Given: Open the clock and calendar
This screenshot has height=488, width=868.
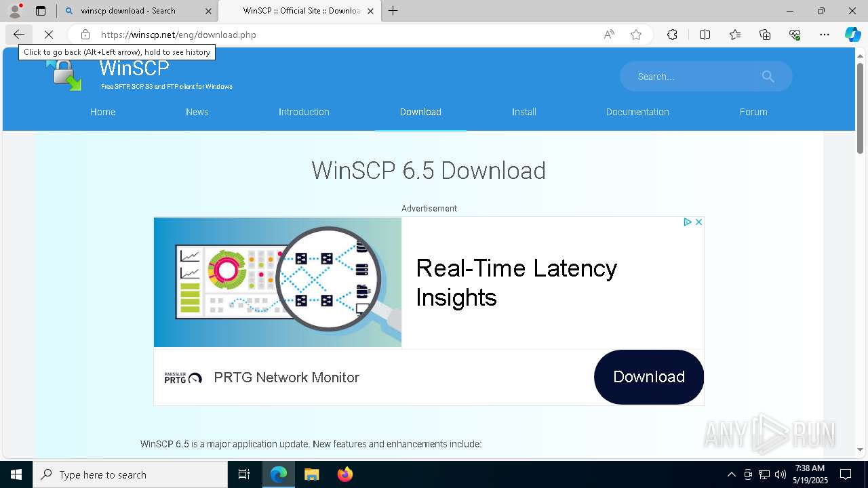Looking at the screenshot, I should click(x=810, y=474).
